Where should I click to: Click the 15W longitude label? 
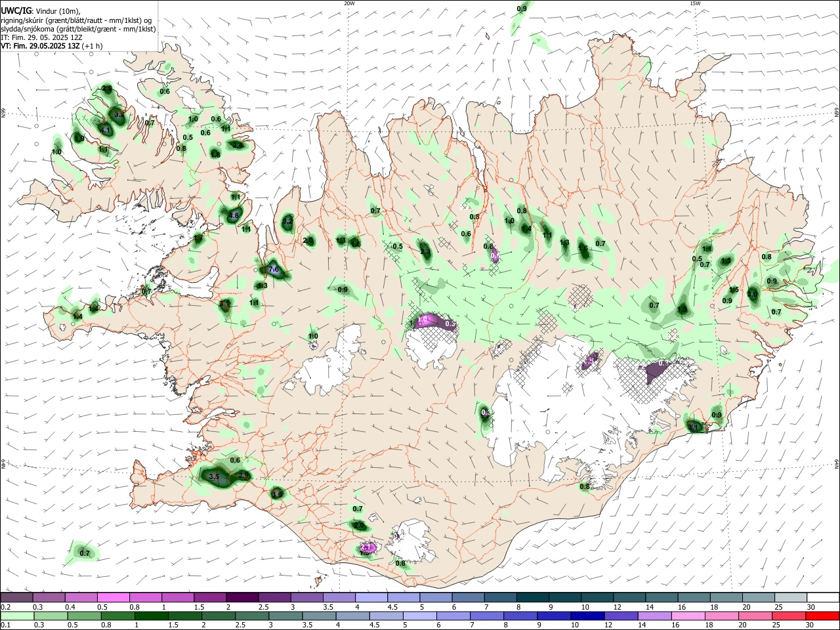[695, 3]
